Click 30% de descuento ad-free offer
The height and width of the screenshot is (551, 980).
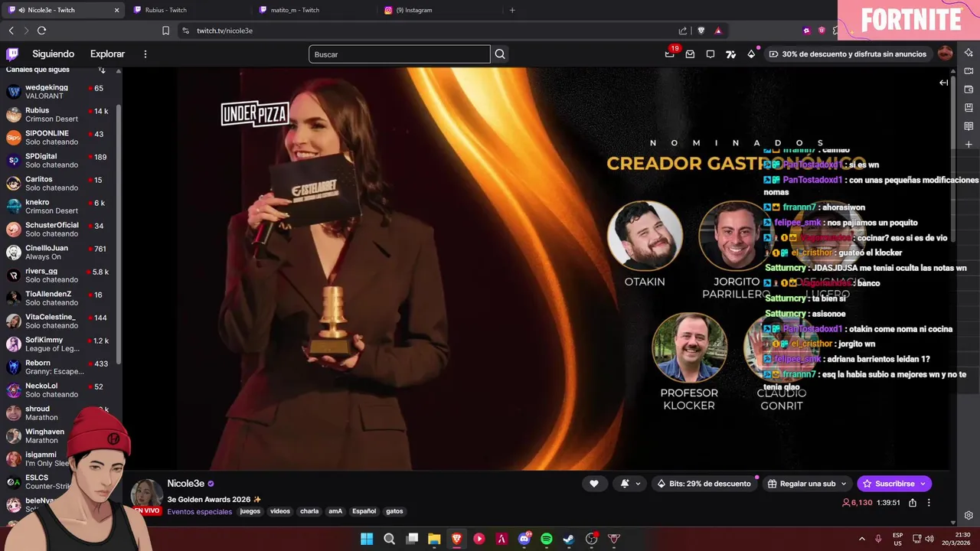(x=848, y=54)
